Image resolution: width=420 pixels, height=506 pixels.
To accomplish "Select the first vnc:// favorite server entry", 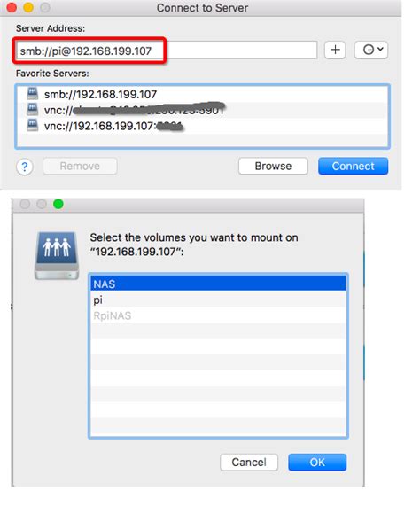I will click(x=203, y=110).
